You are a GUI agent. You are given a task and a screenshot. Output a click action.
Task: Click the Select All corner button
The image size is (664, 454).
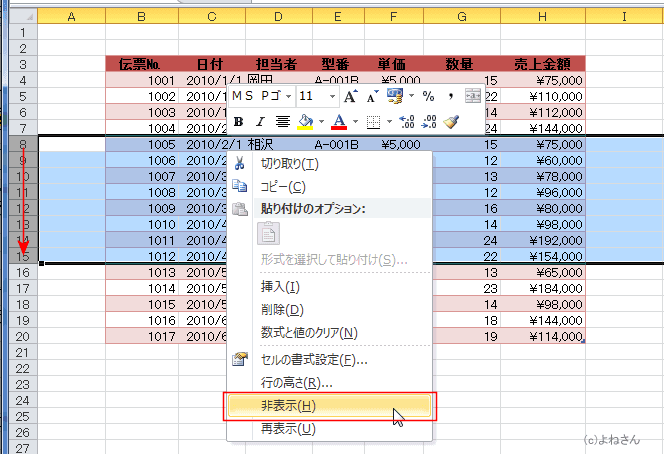(x=23, y=16)
